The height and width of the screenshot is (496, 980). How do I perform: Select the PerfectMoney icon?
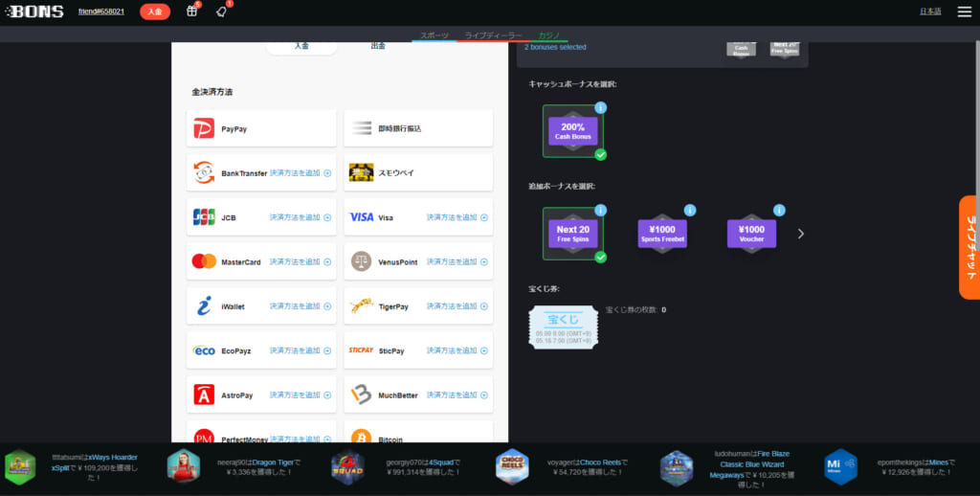204,438
